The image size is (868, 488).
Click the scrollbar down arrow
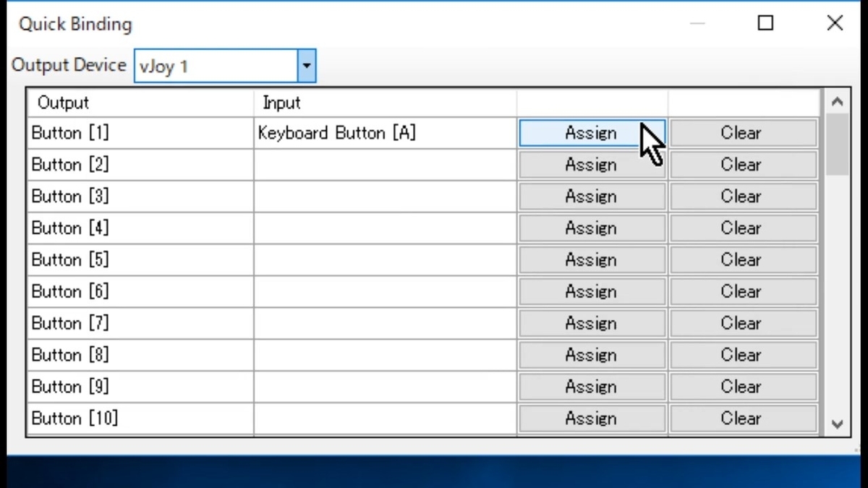tap(838, 424)
